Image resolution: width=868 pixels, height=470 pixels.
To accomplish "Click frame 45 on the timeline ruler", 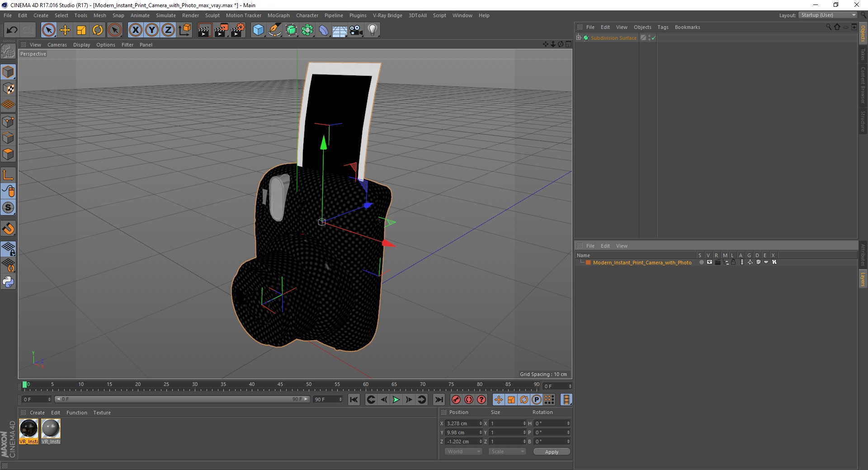I will pyautogui.click(x=280, y=385).
